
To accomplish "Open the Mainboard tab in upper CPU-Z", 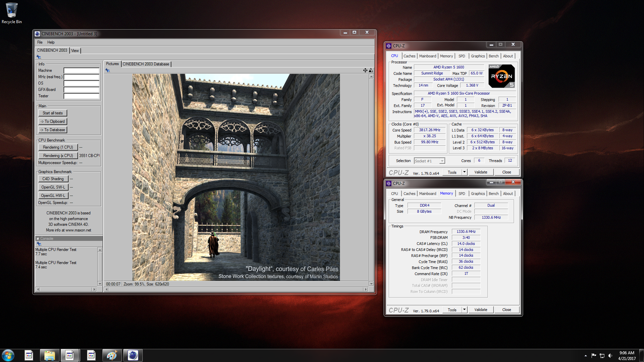I will point(427,56).
